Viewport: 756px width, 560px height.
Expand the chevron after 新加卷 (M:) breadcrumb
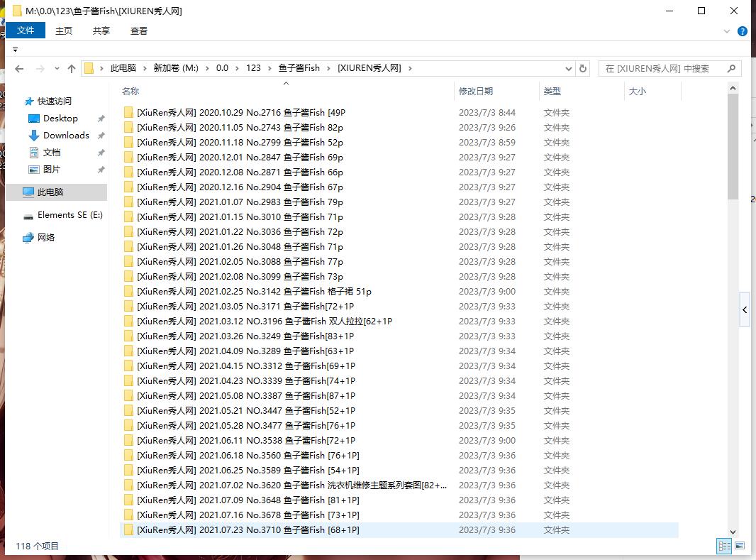tap(207, 69)
